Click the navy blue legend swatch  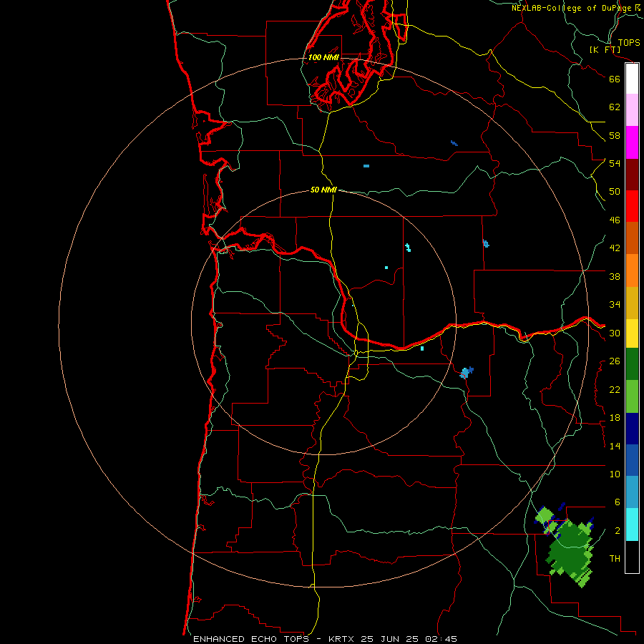click(632, 429)
